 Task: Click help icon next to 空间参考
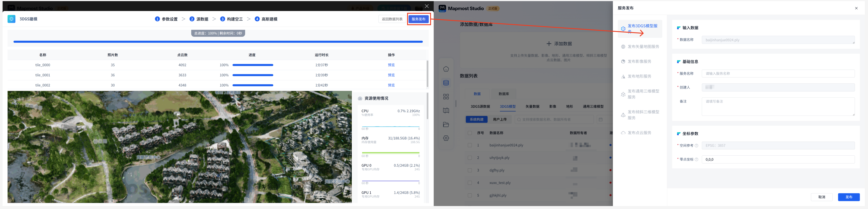pos(696,146)
